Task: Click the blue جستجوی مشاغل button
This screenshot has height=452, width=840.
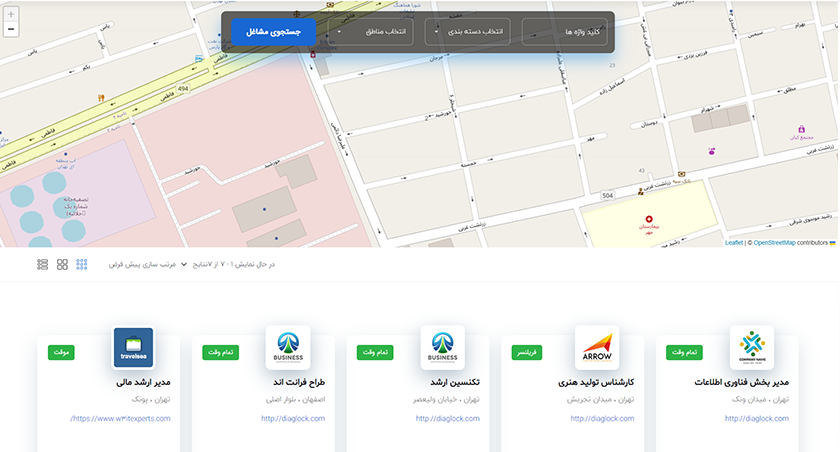Action: click(x=273, y=32)
